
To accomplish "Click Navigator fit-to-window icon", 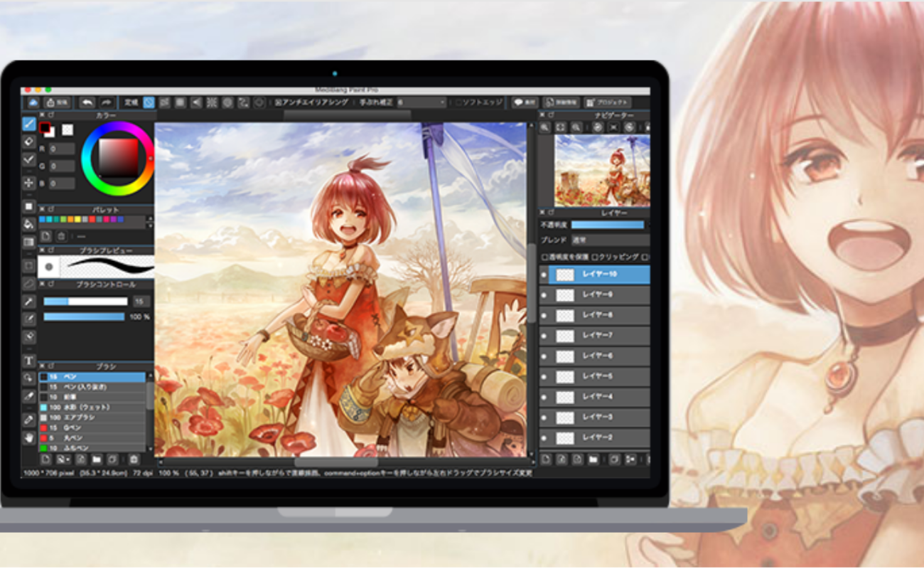I will tap(560, 127).
